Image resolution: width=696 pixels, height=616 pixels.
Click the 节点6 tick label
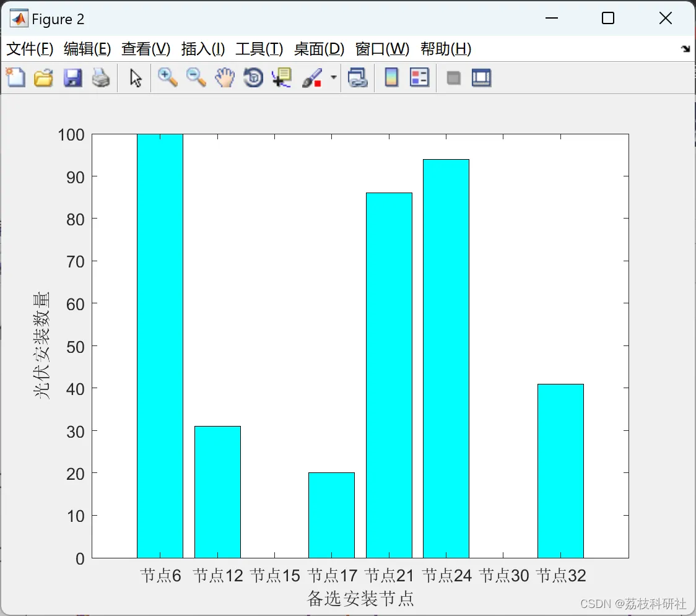point(160,576)
